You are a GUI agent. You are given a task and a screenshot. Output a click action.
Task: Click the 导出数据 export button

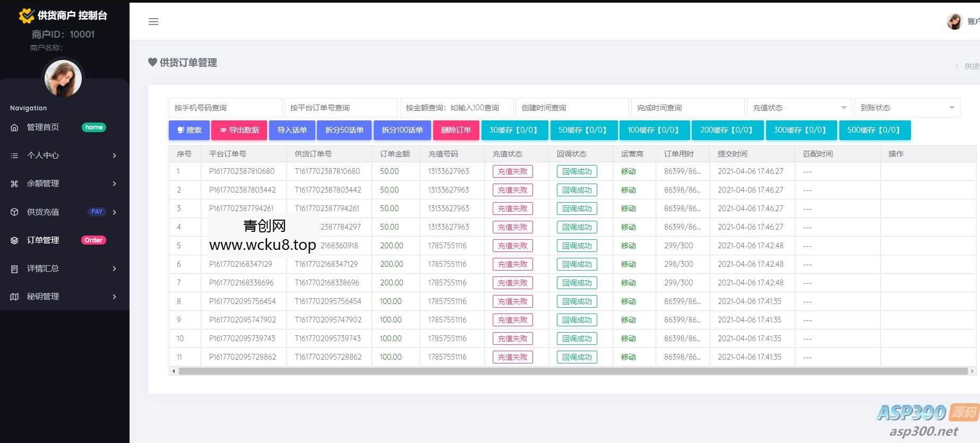click(239, 130)
